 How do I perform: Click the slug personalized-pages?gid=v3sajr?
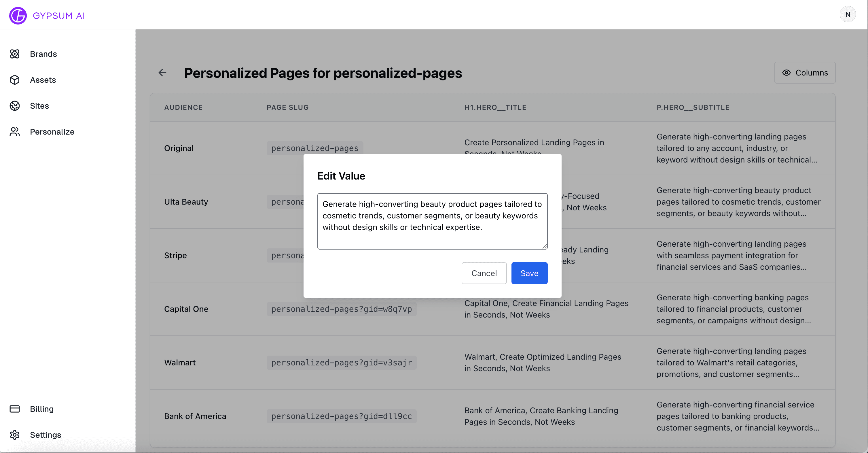pyautogui.click(x=341, y=363)
